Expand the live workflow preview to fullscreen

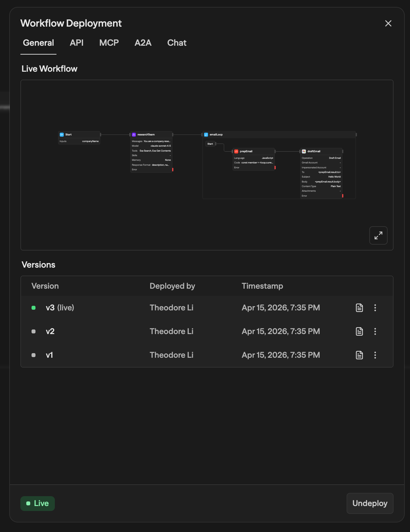(378, 235)
